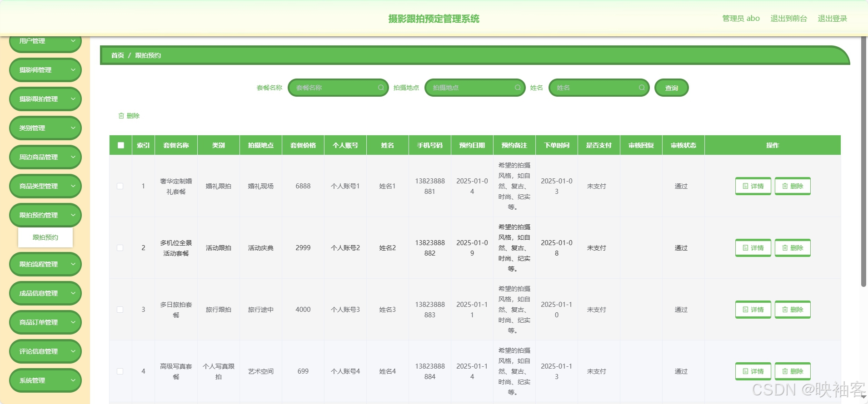Open 详情 for row 1 奢华定制婚礼套餐
Viewport: 868px width, 404px height.
[x=753, y=186]
